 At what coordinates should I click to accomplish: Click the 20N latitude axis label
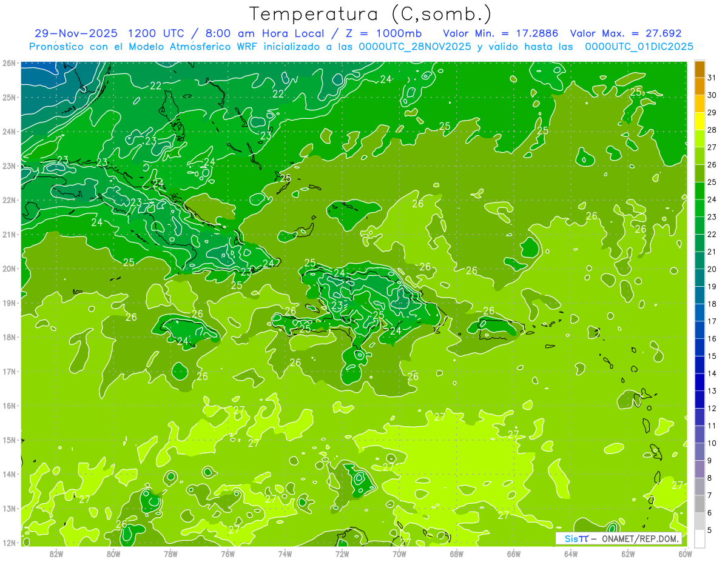(x=9, y=269)
